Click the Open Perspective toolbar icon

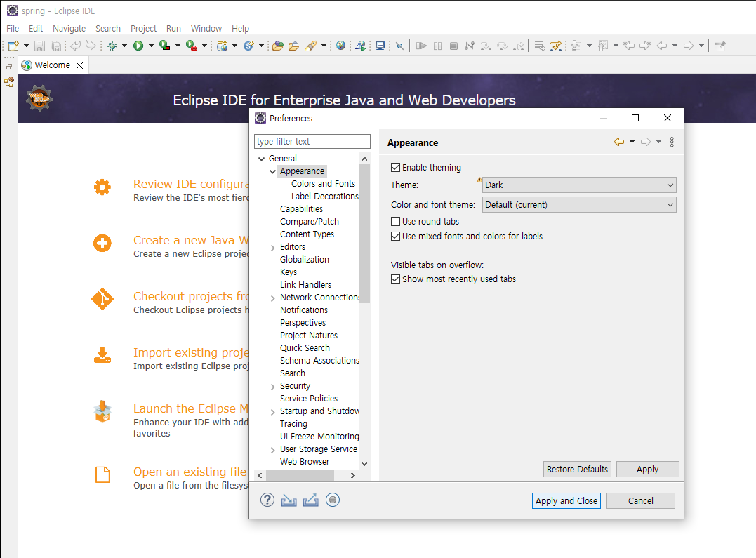click(719, 46)
